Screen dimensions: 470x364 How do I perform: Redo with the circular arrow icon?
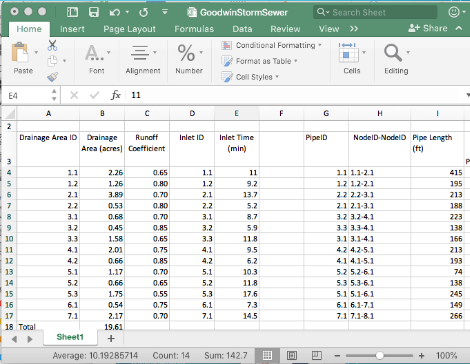[143, 13]
